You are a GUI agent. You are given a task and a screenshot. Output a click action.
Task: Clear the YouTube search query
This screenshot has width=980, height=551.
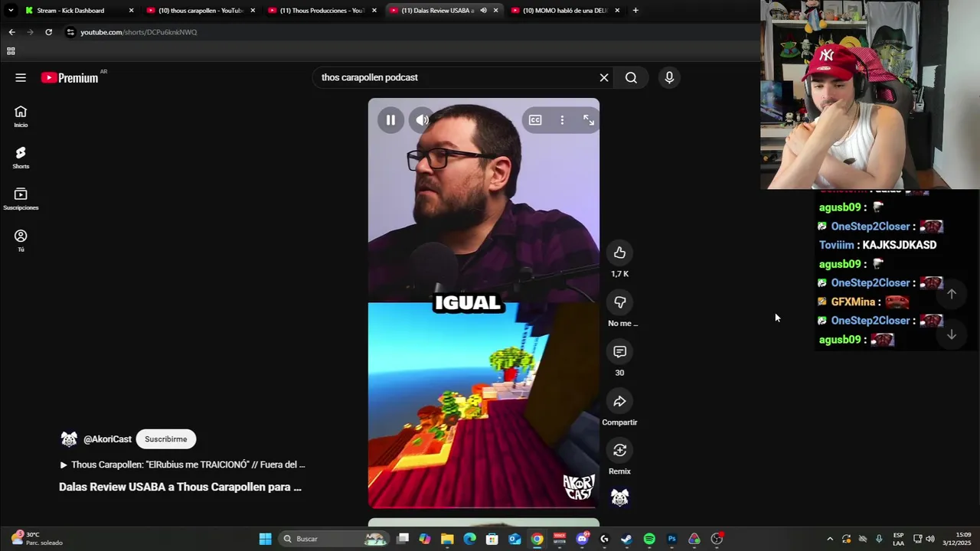click(x=604, y=77)
